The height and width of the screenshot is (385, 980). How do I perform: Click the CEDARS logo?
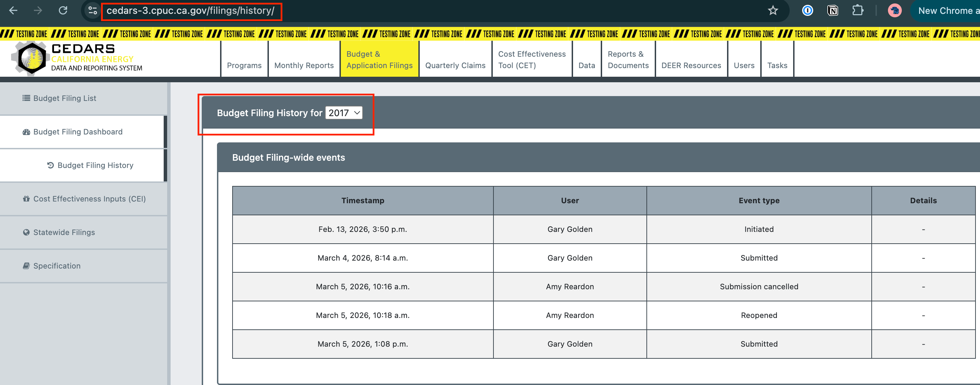point(77,58)
